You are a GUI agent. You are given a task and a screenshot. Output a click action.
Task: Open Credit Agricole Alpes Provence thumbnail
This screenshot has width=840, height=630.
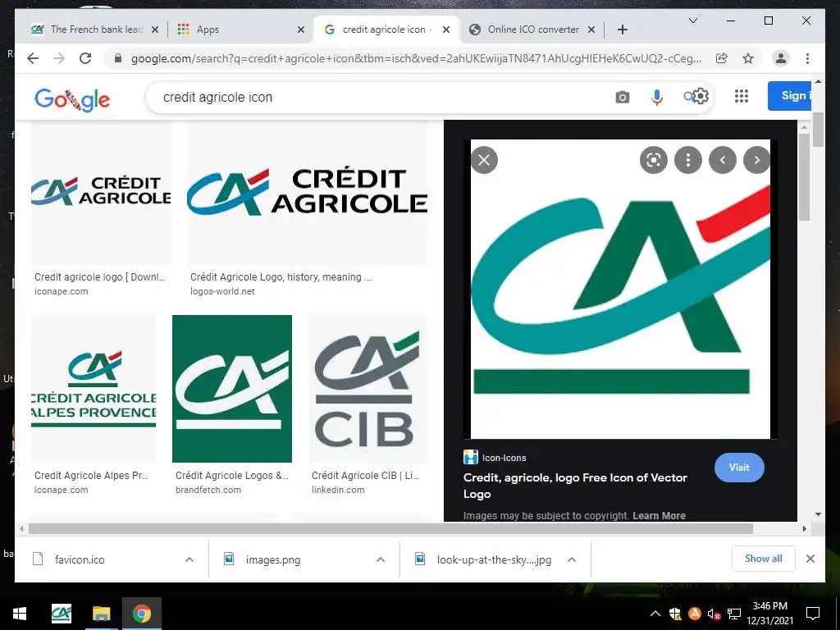[94, 388]
